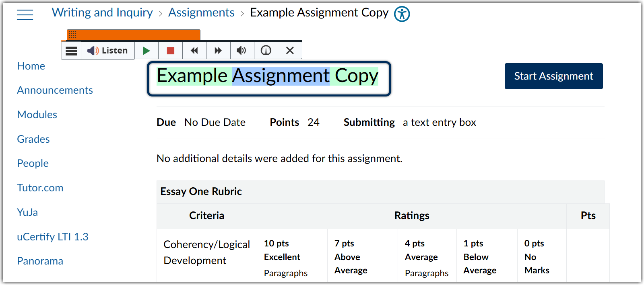644x285 pixels.
Task: Select the 10 pts Excellent rating cell
Action: 292,256
